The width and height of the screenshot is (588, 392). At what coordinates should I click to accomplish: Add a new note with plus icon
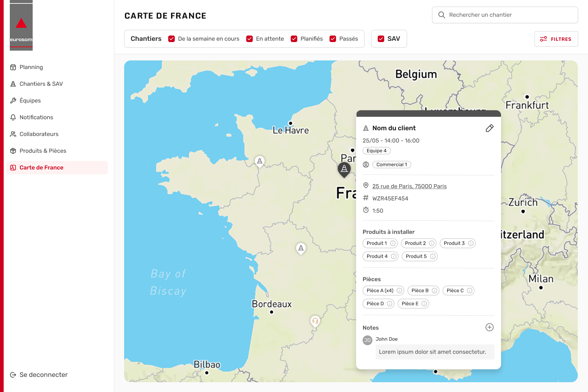point(490,327)
